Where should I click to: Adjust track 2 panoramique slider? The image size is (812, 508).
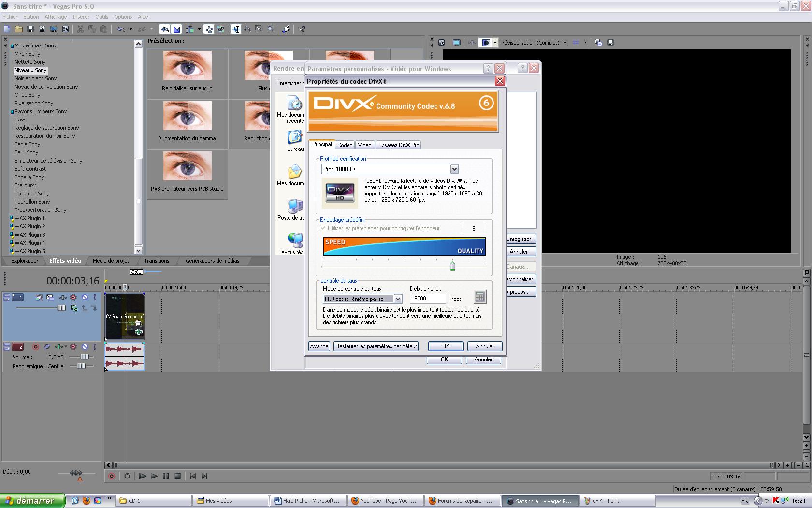pyautogui.click(x=81, y=366)
